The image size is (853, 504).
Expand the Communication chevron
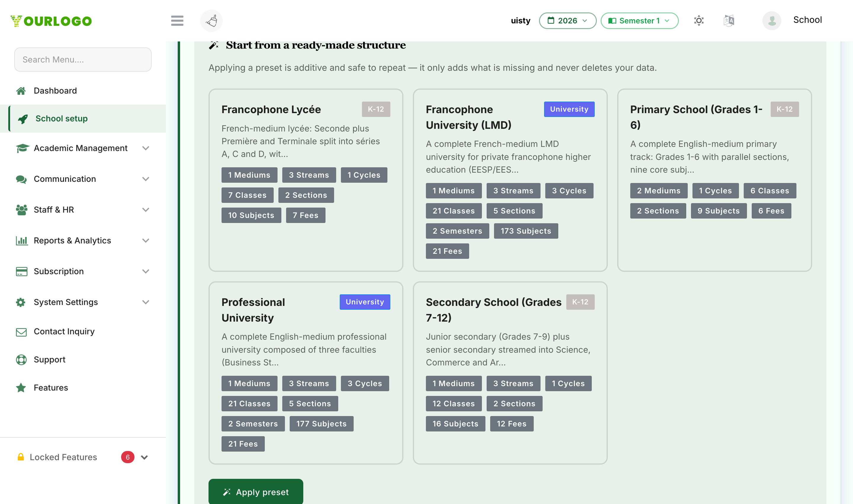click(x=146, y=179)
